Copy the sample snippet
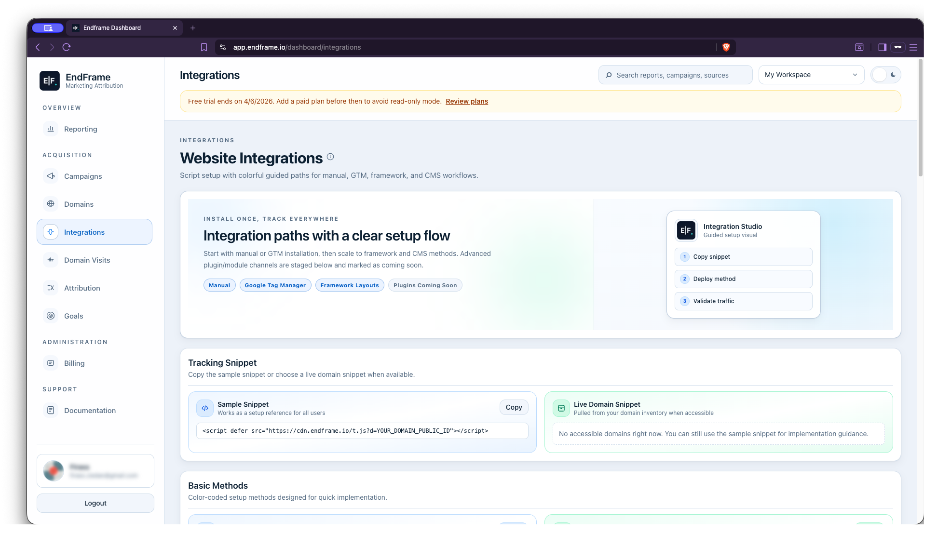Image resolution: width=951 pixels, height=560 pixels. tap(514, 407)
